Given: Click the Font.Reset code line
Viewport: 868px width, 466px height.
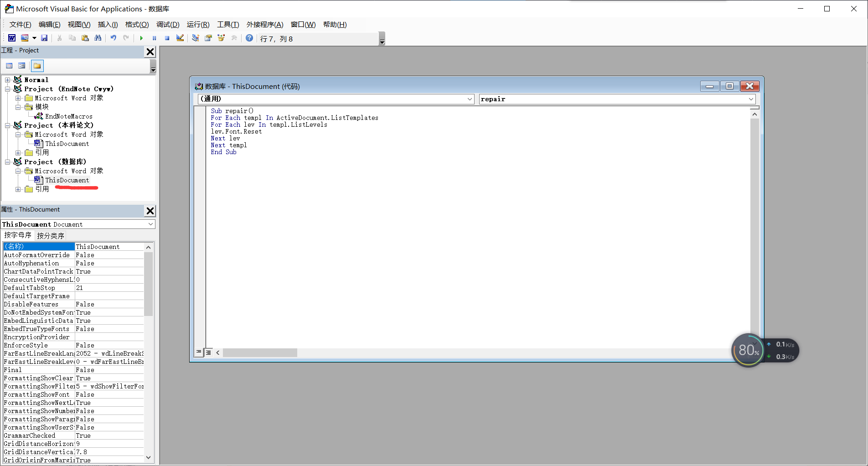Looking at the screenshot, I should pos(236,131).
